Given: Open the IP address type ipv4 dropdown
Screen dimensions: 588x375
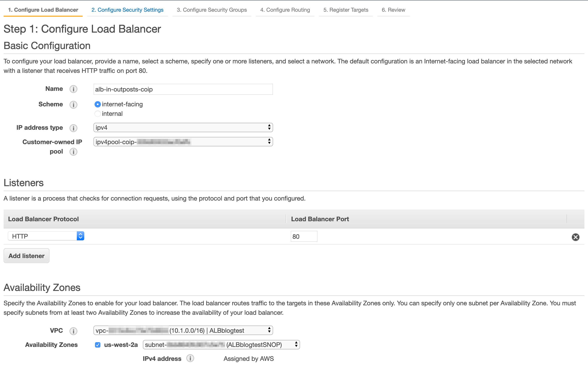Looking at the screenshot, I should coord(183,128).
